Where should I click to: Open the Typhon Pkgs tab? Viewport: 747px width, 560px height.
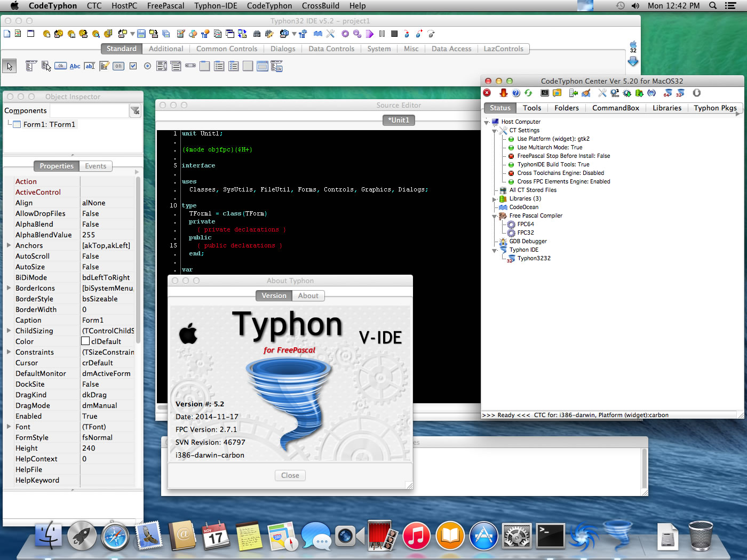coord(715,108)
